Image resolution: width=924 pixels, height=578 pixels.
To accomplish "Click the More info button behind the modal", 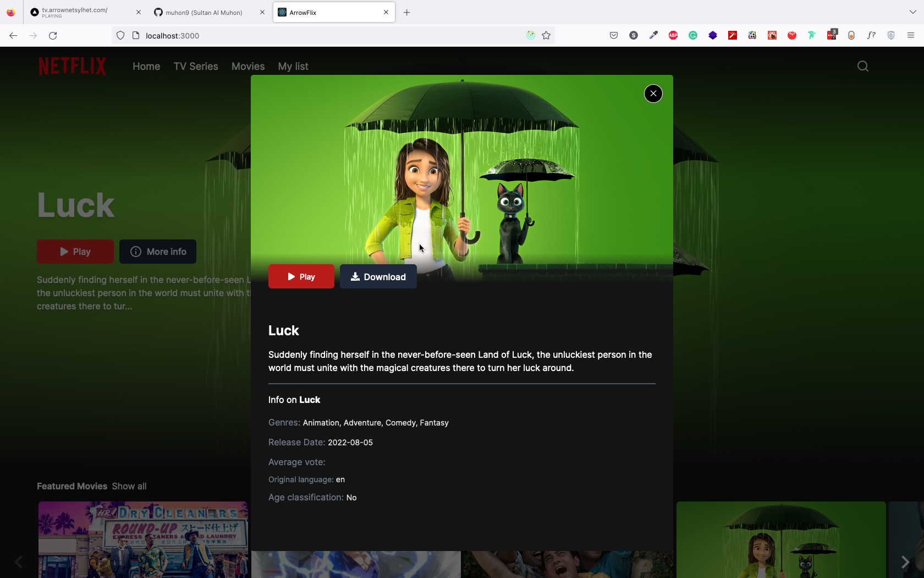I will (158, 252).
